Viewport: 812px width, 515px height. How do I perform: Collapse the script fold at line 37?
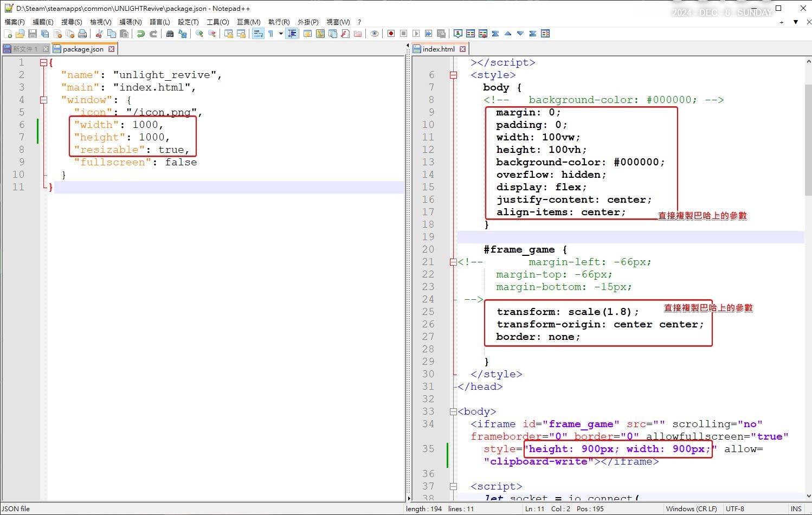coord(453,486)
